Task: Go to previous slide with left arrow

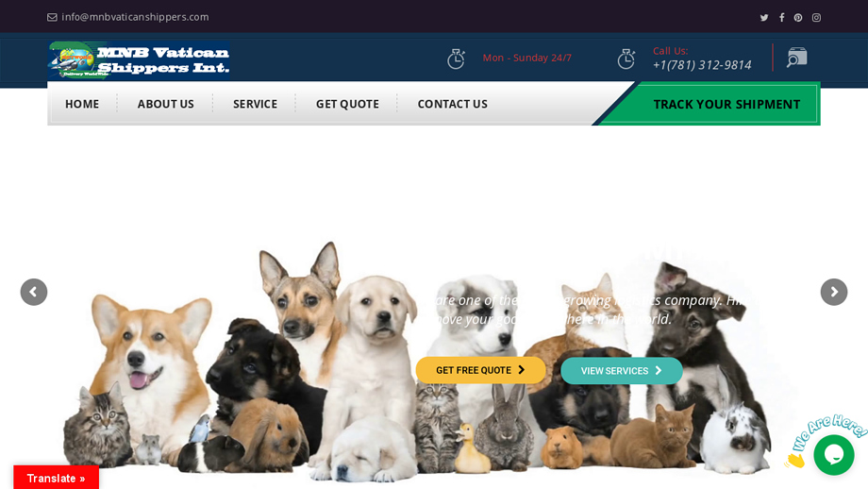Action: click(34, 292)
